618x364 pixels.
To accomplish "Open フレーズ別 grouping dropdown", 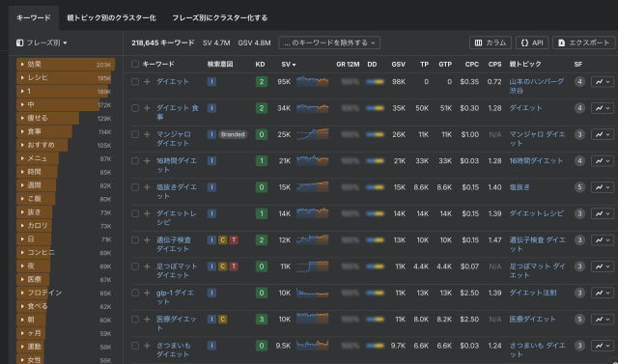I will pyautogui.click(x=42, y=42).
